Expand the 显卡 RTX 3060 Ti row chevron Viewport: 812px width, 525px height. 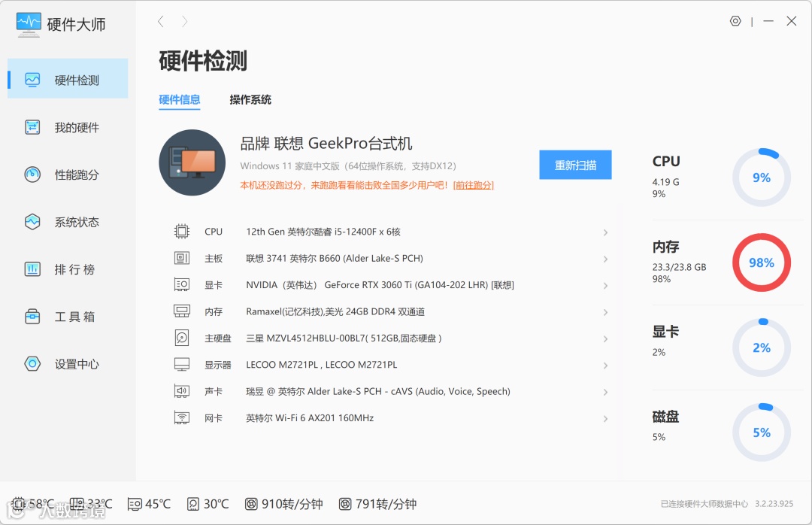(x=605, y=286)
